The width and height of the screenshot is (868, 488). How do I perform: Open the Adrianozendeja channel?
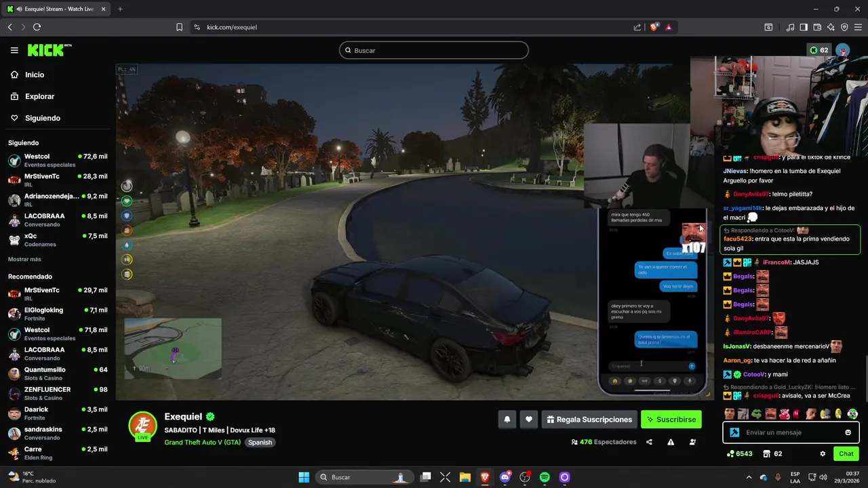click(57, 200)
